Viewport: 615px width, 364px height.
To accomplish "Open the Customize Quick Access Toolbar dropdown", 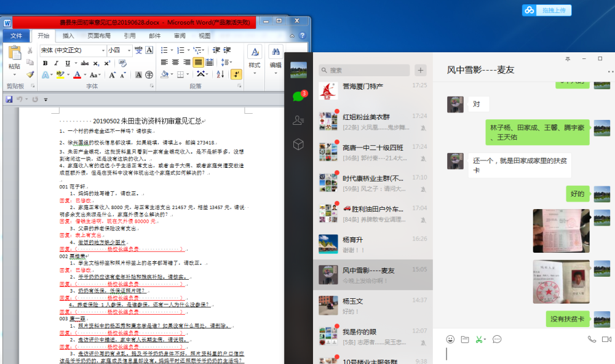I will tap(46, 100).
